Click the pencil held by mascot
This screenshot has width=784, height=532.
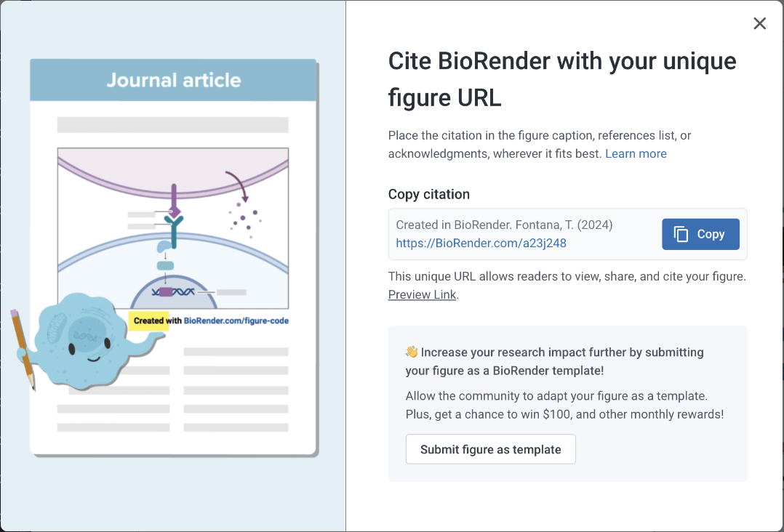tap(23, 349)
